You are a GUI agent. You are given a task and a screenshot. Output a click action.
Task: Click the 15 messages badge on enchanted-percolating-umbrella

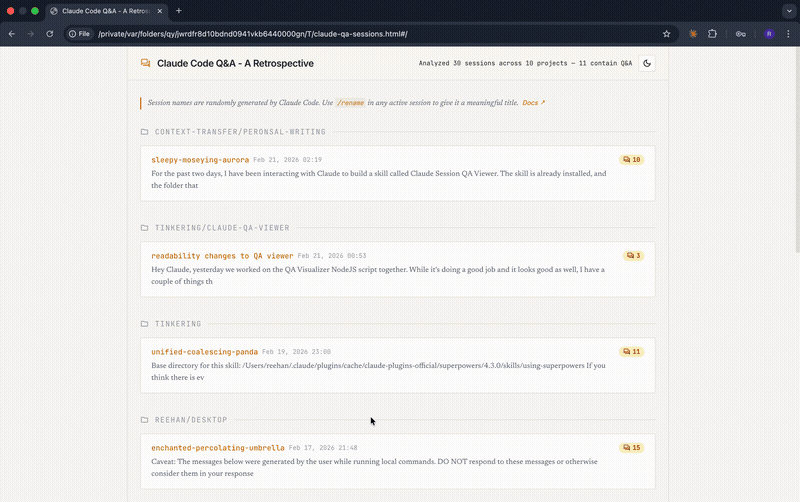coord(631,448)
